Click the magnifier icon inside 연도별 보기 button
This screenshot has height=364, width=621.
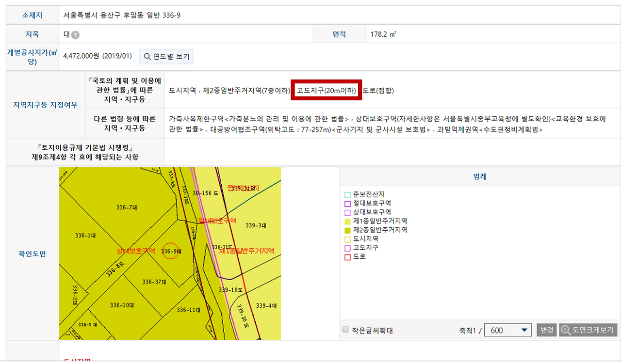click(x=147, y=57)
